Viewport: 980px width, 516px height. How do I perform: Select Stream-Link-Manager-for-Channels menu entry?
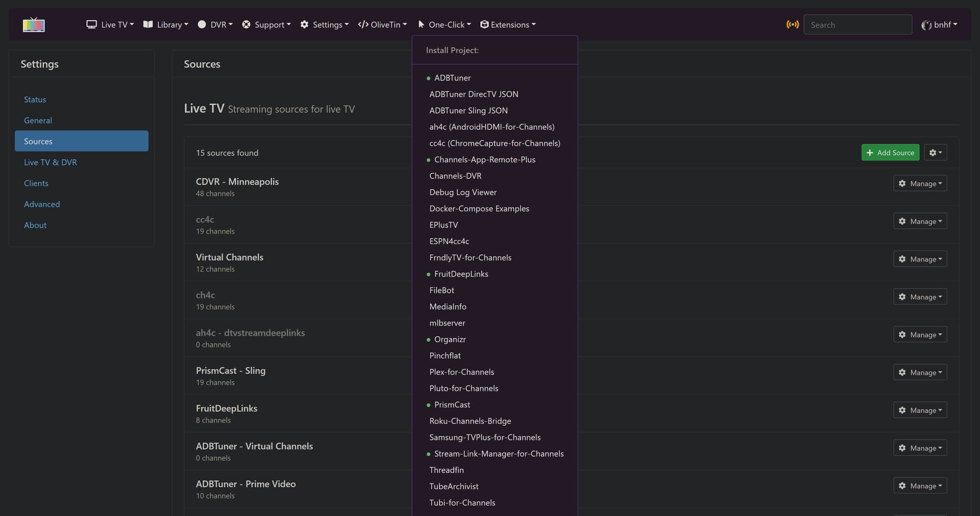tap(499, 454)
